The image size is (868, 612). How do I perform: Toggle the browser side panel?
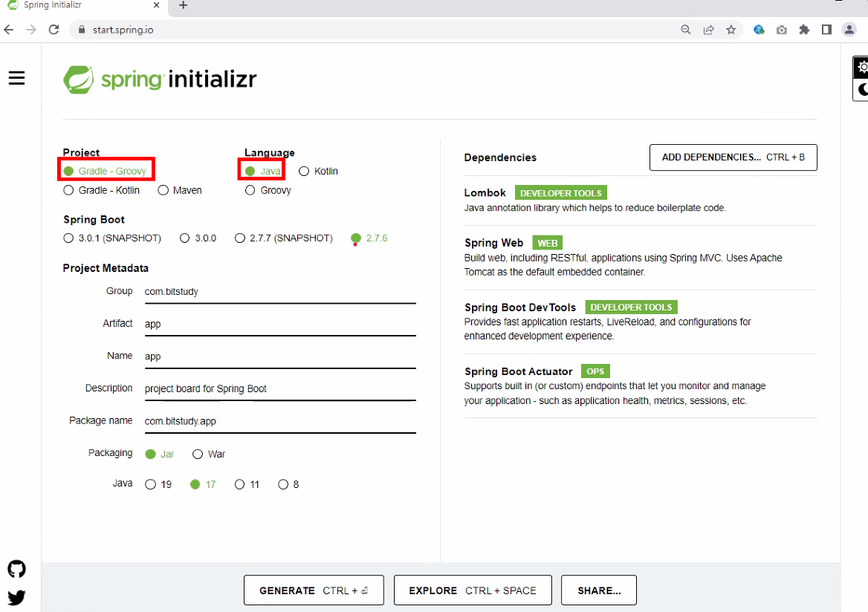826,30
